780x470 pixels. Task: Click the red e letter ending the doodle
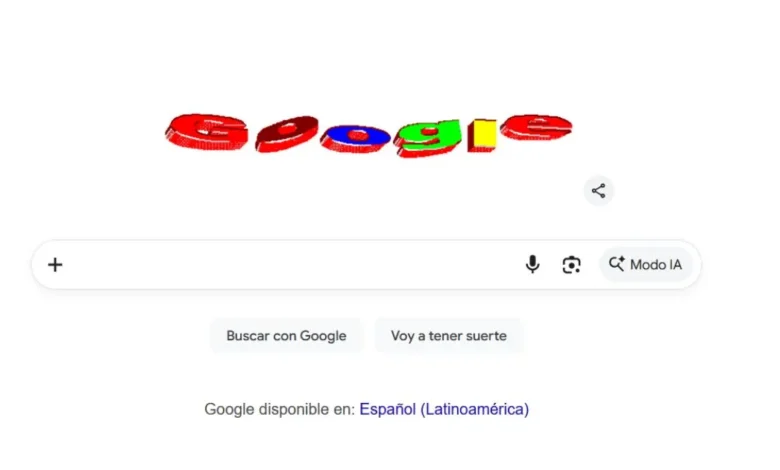[536, 127]
